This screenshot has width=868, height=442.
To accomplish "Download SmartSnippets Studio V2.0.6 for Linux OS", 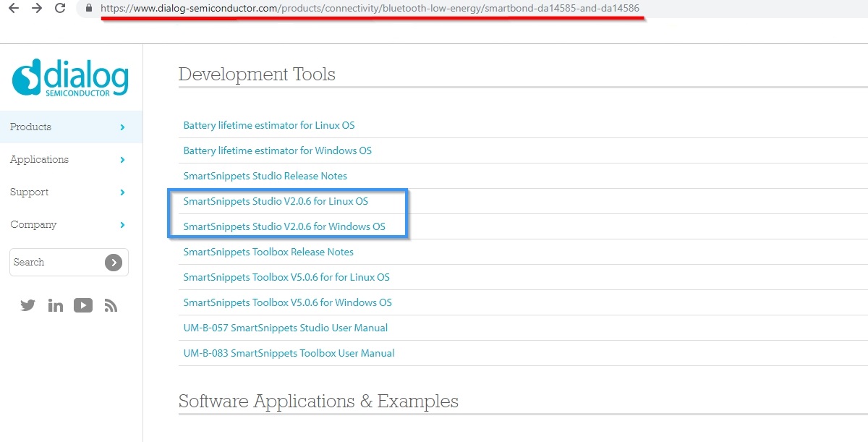I will click(276, 201).
